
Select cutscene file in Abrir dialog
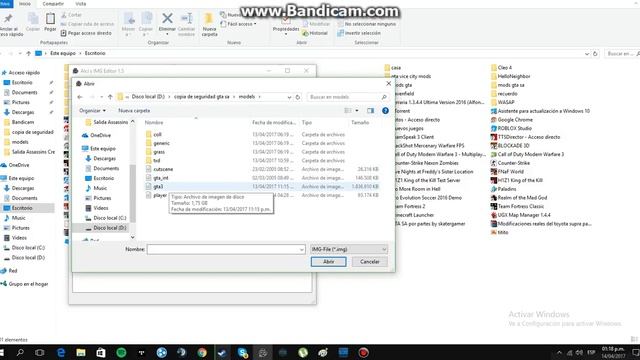(x=262, y=169)
